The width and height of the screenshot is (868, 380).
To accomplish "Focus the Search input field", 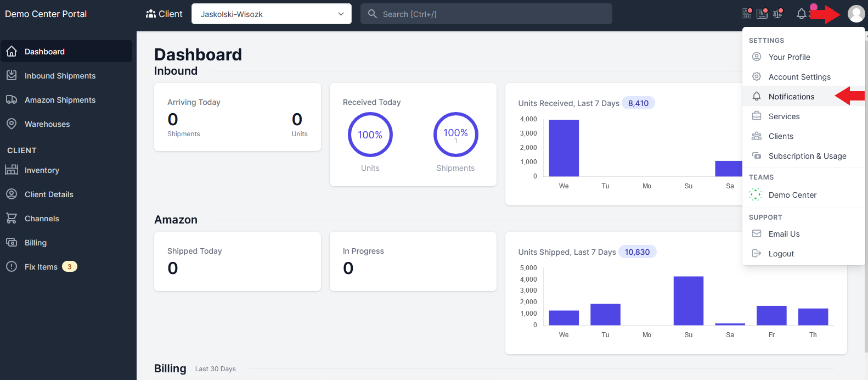I will coord(486,14).
